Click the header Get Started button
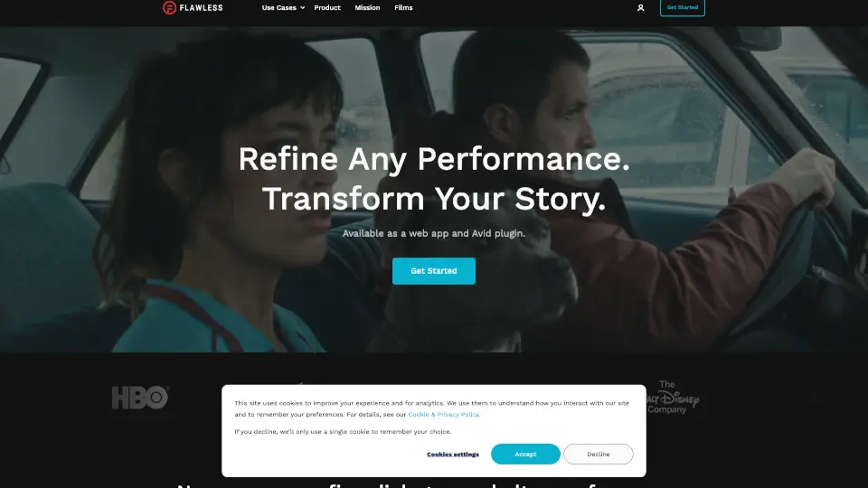Screen dimensions: 868x488 tap(682, 8)
